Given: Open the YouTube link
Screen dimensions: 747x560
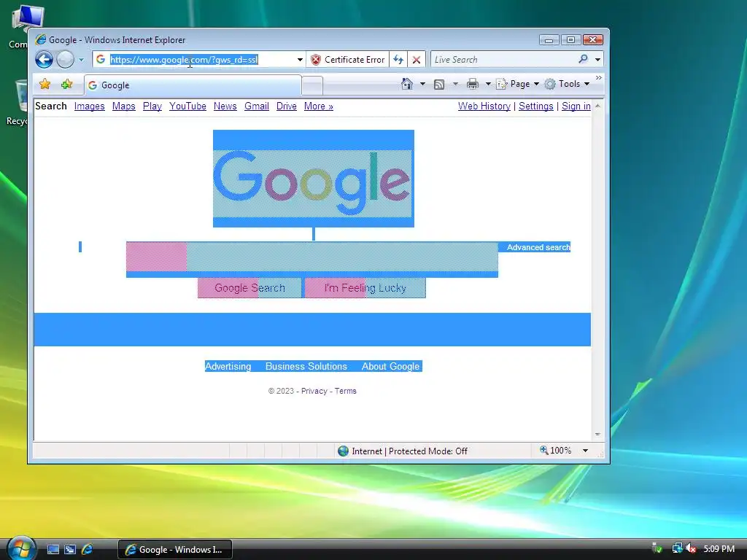Looking at the screenshot, I should tap(187, 106).
